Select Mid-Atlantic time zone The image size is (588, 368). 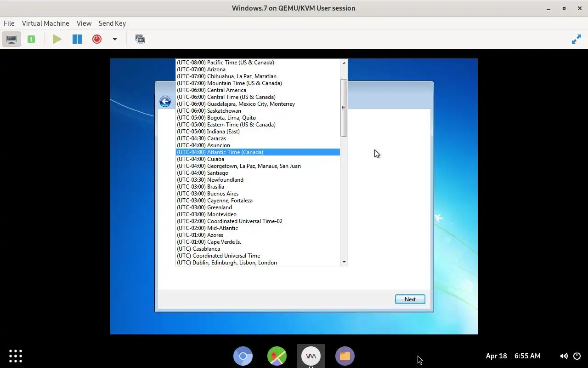tap(258, 228)
